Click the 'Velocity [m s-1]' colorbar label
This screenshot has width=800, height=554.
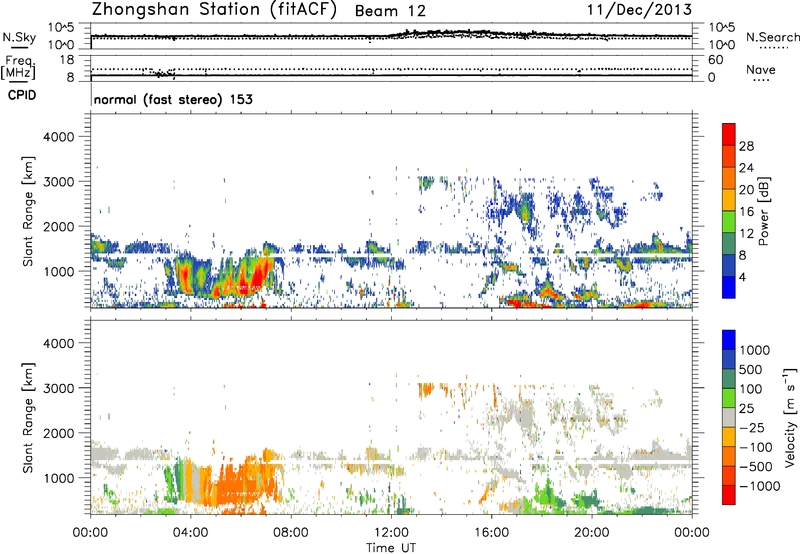(791, 417)
